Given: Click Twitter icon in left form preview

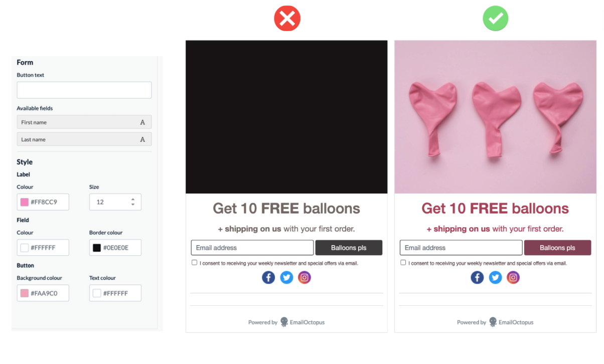Looking at the screenshot, I should pos(286,277).
